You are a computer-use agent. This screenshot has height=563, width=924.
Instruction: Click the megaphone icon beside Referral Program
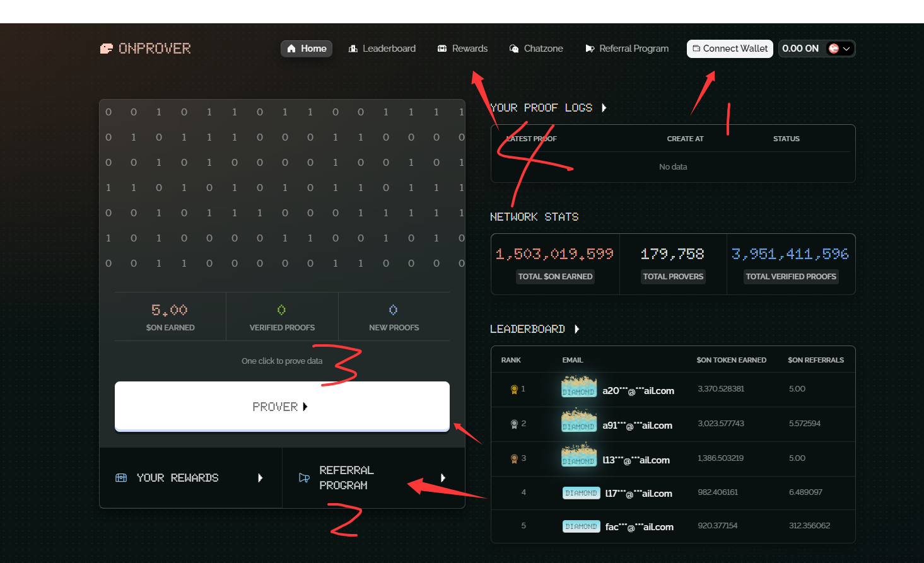[590, 48]
